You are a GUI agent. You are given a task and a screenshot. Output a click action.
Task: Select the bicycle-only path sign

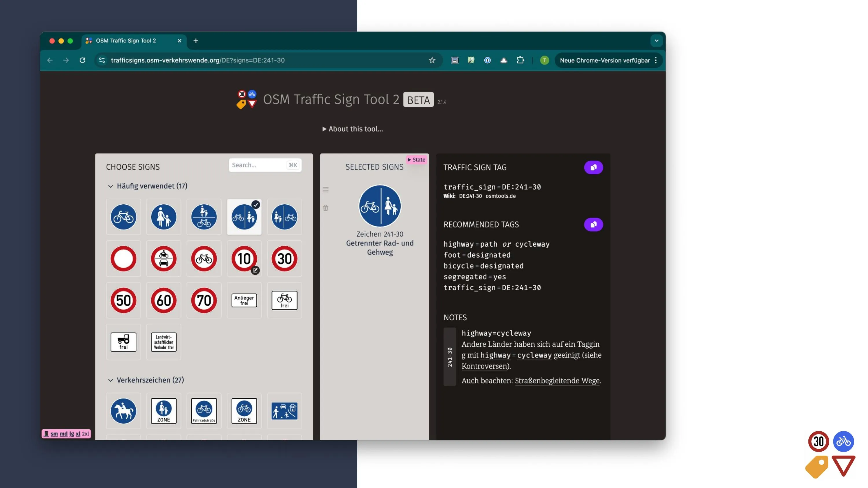pos(123,217)
